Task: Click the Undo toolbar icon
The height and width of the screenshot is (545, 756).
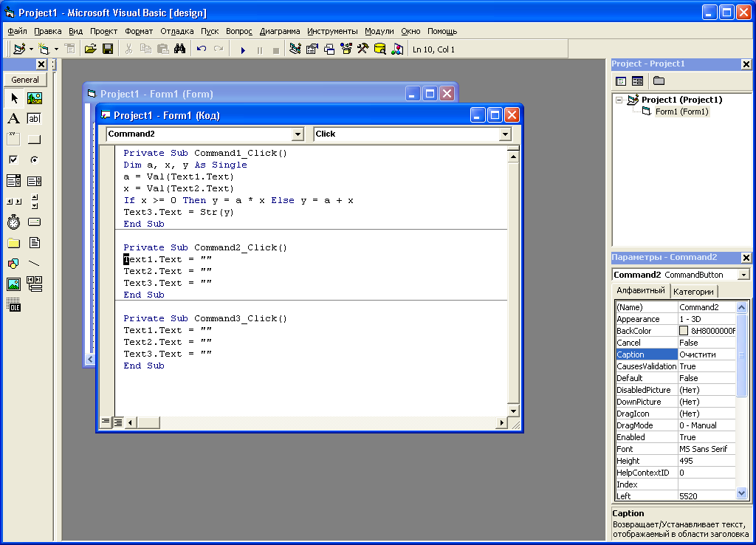Action: click(x=202, y=49)
